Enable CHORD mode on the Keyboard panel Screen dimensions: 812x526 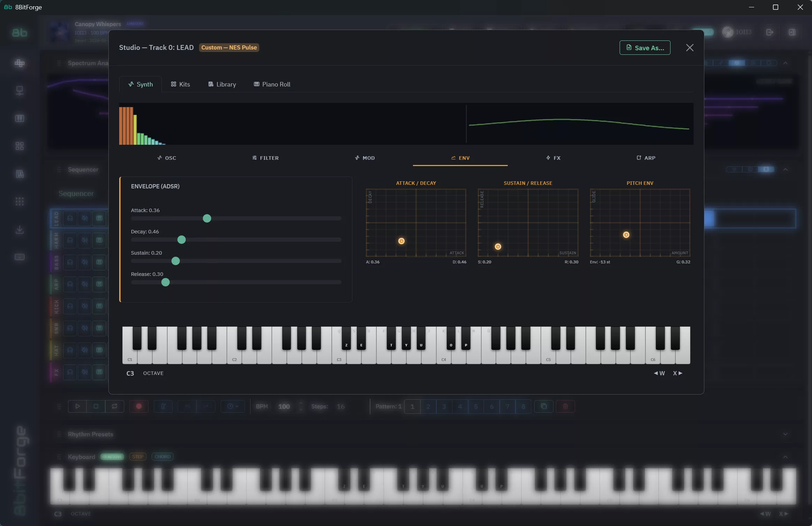(162, 457)
